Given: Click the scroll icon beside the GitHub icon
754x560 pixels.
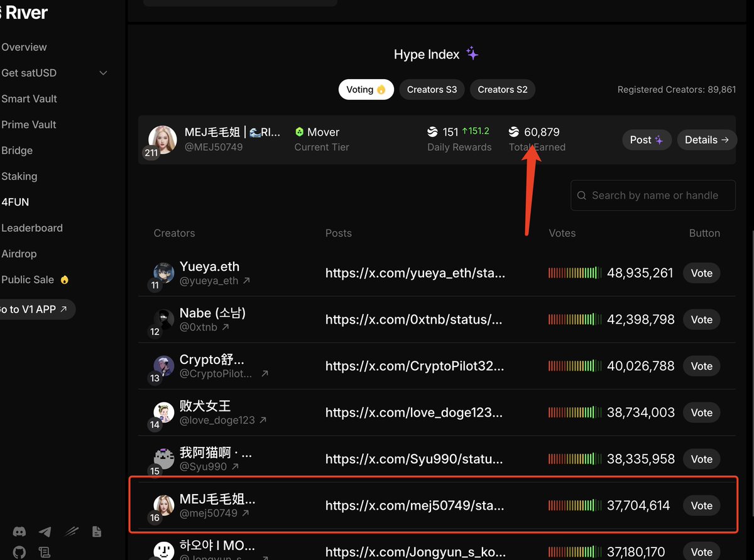Looking at the screenshot, I should (x=45, y=552).
